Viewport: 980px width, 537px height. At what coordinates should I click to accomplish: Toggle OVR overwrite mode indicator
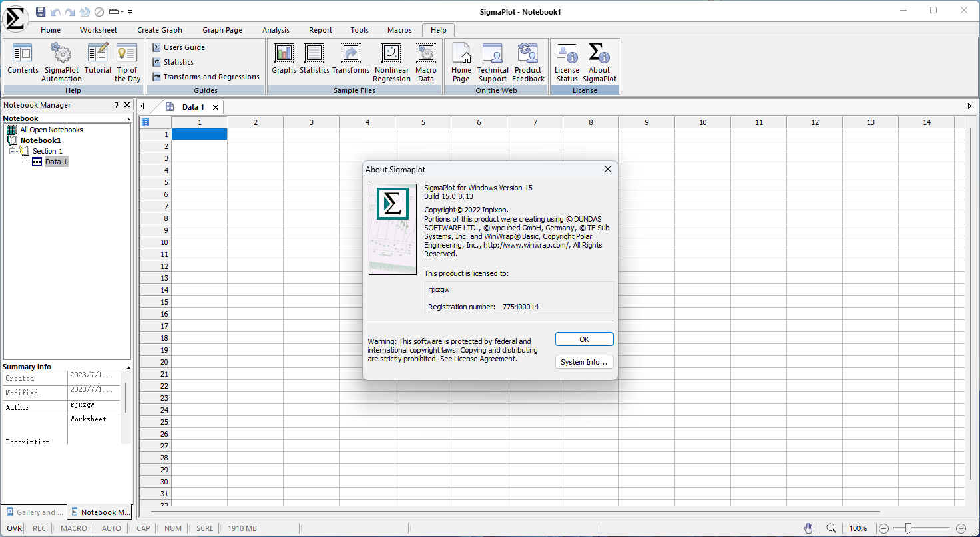click(15, 528)
